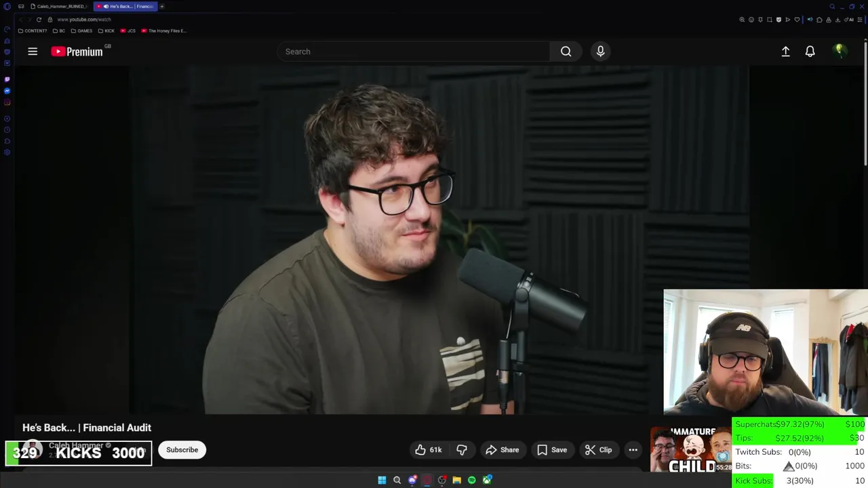868x488 pixels.
Task: Open Instagram in browser sidebar
Action: (x=7, y=102)
